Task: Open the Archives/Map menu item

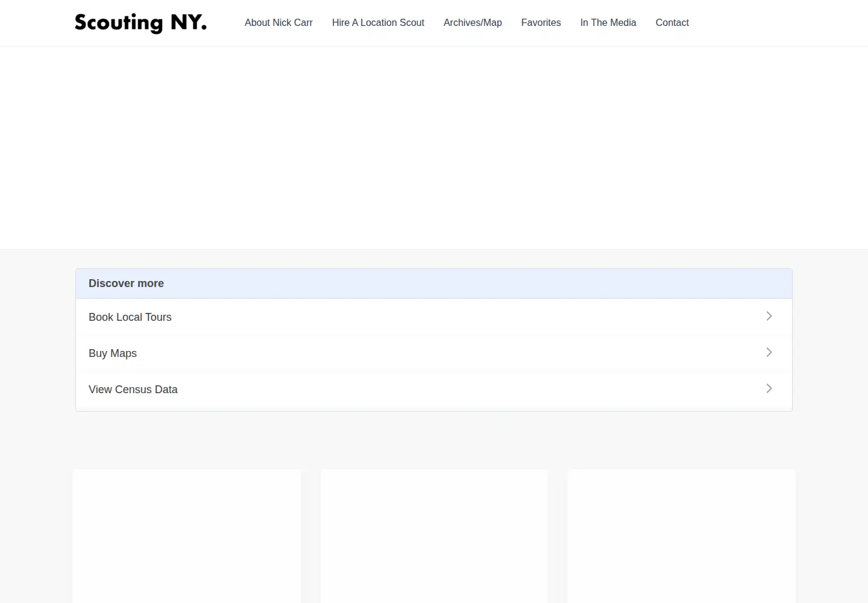Action: tap(473, 23)
